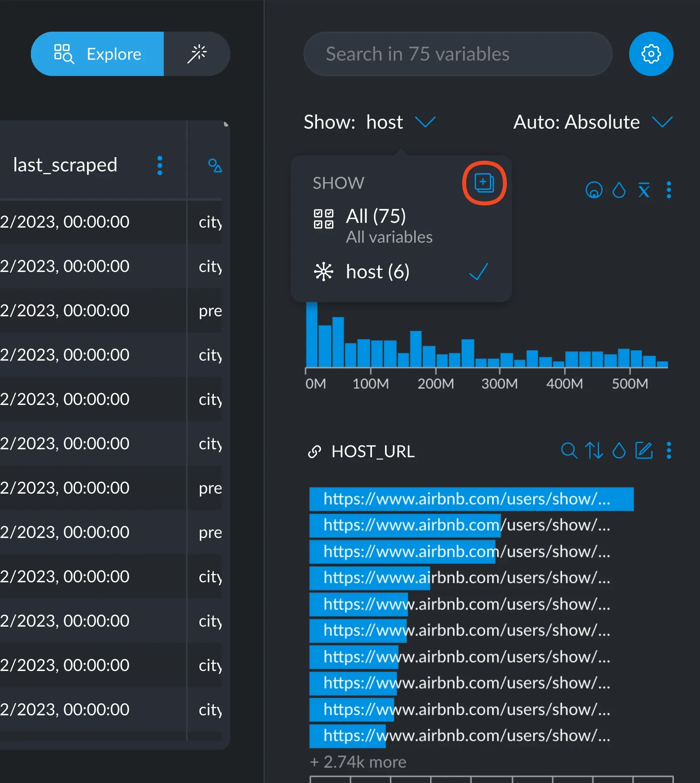Select the filter droplet icon above the histogram
Image resolution: width=700 pixels, height=783 pixels.
tap(619, 190)
